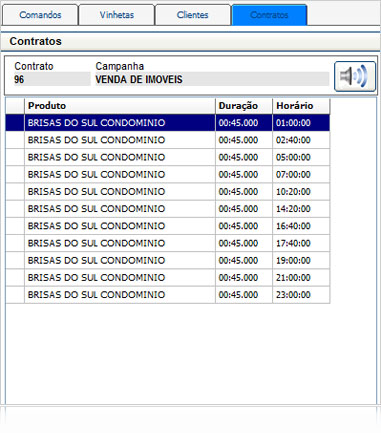Select the product row scheduled at 23:00:00
This screenshot has height=433, width=381.
tap(168, 295)
